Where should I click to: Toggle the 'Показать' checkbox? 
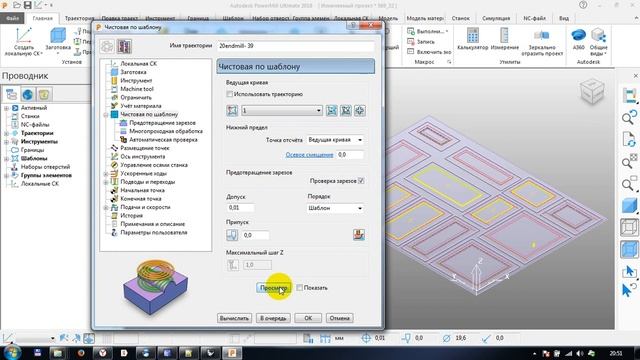[300, 288]
